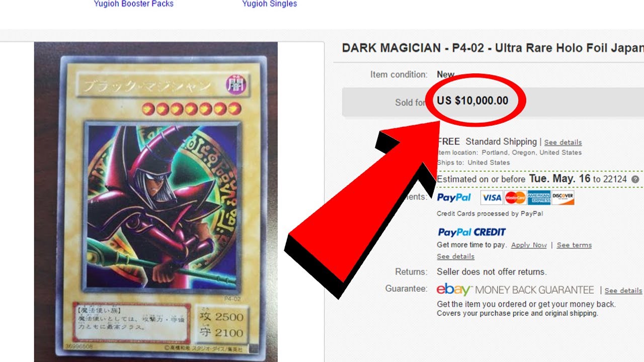This screenshot has height=362, width=644.
Task: Click the Dark Magician listing title
Action: coord(493,48)
